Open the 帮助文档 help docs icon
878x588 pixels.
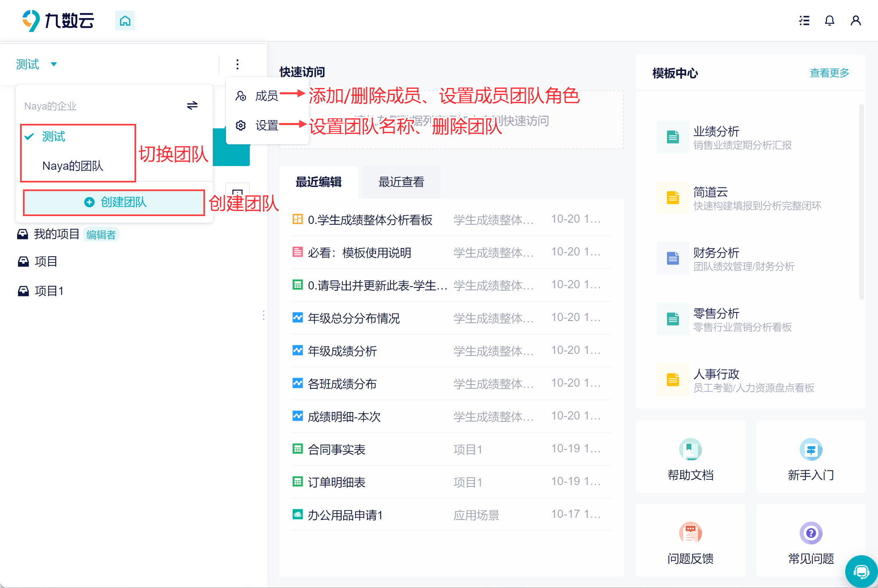click(x=690, y=450)
